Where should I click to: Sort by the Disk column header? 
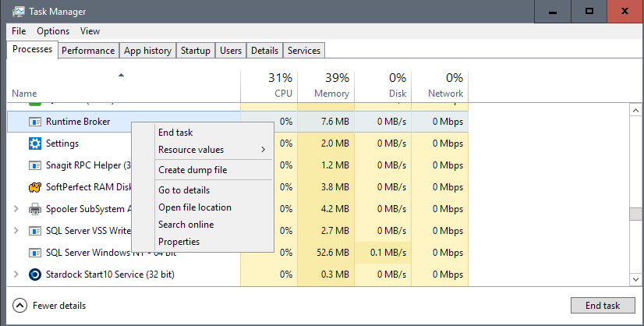pyautogui.click(x=383, y=86)
